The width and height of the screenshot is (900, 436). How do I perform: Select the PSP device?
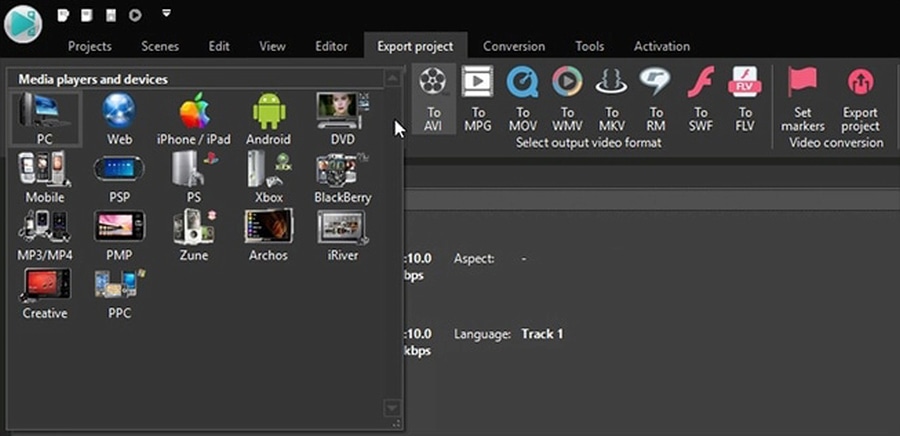tap(119, 177)
